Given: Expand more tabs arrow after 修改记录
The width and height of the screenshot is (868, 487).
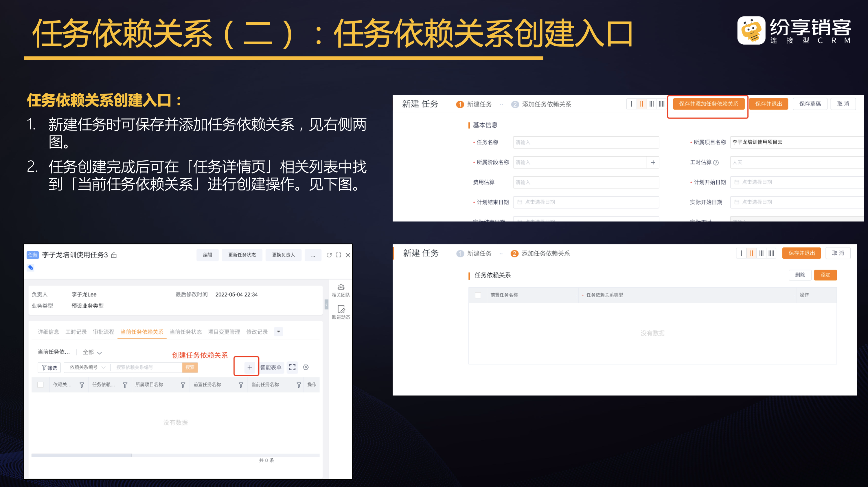Looking at the screenshot, I should coord(278,332).
